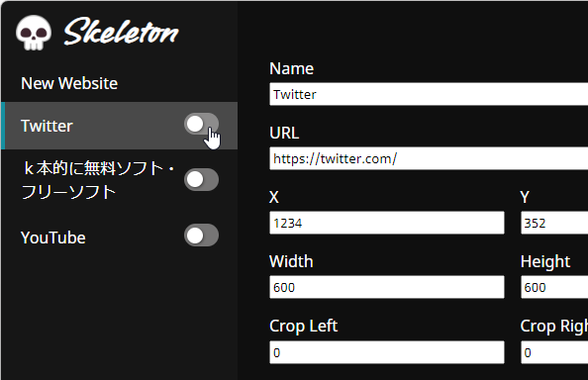Click the Skeleton title logo text
Screen dimensions: 588x380
(121, 32)
